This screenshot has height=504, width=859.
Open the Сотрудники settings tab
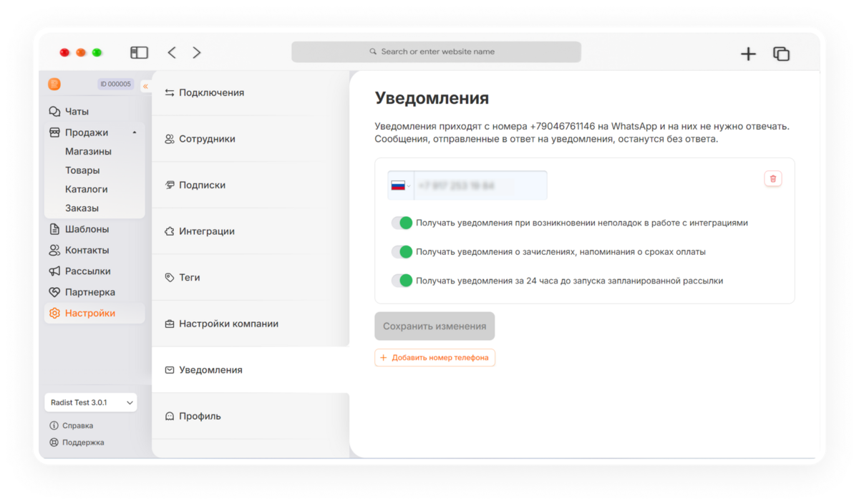[x=251, y=139]
